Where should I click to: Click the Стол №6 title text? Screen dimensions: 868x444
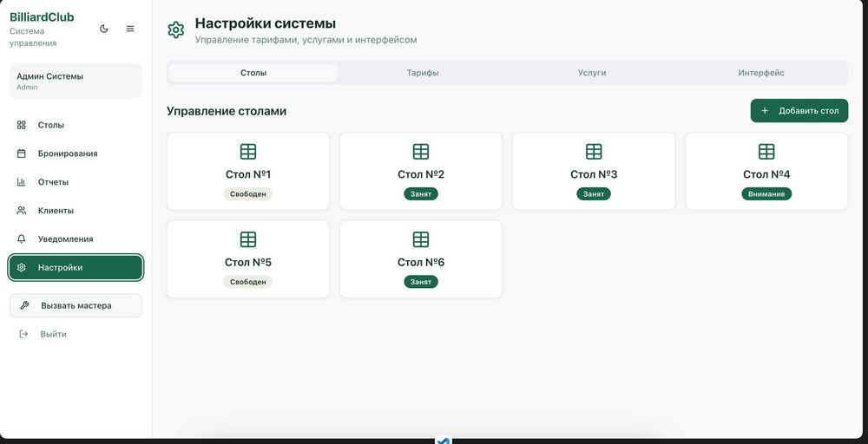[421, 263]
